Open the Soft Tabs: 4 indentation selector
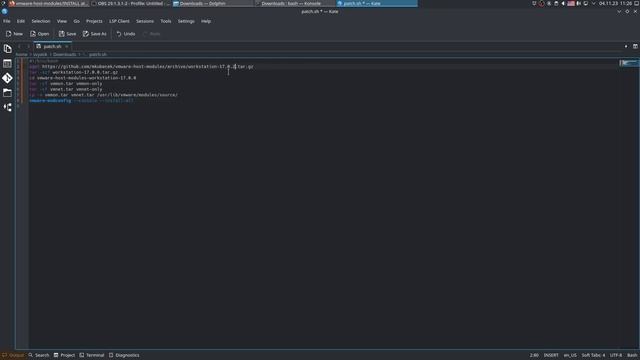 pos(593,356)
